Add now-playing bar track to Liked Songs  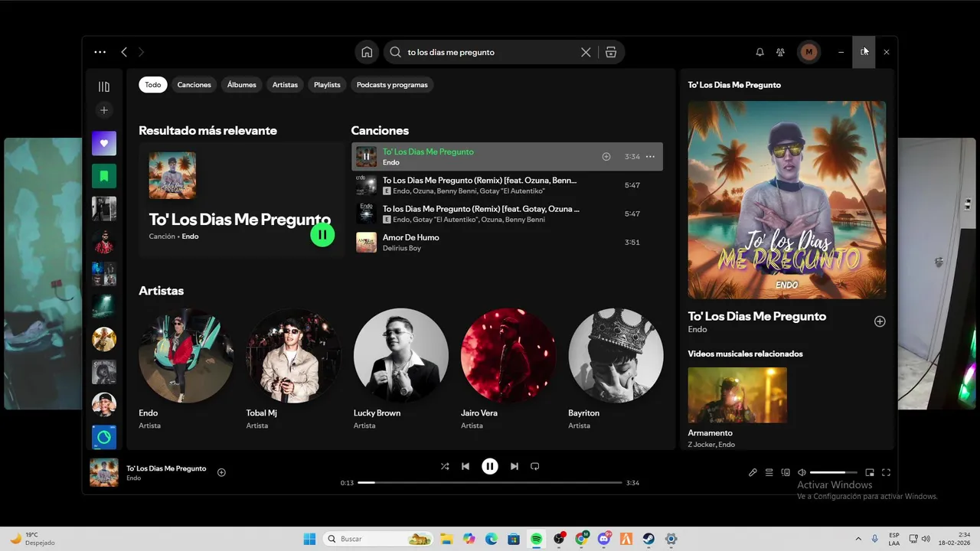(x=221, y=472)
